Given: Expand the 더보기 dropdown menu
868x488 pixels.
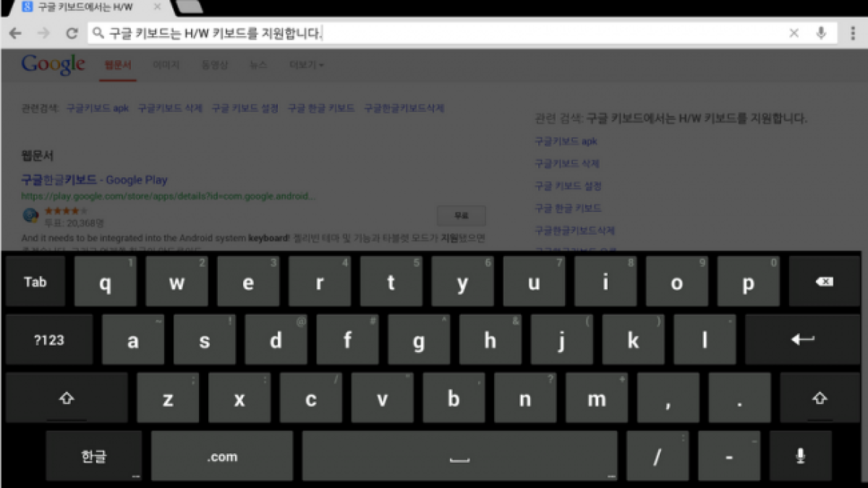Looking at the screenshot, I should coord(306,65).
